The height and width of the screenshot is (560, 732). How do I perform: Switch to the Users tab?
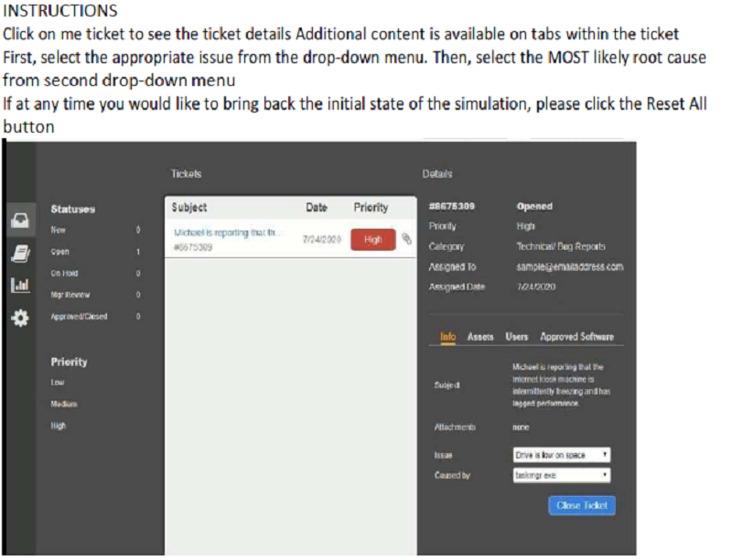pyautogui.click(x=517, y=337)
